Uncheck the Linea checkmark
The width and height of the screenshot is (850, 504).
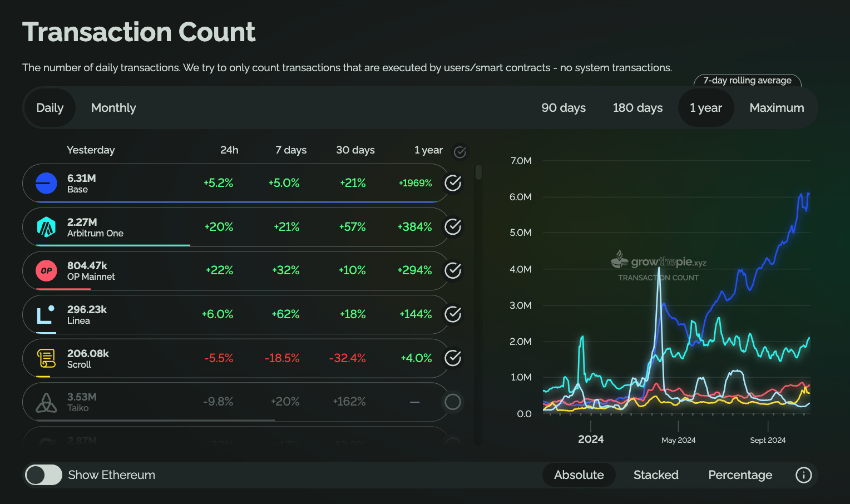(x=453, y=314)
